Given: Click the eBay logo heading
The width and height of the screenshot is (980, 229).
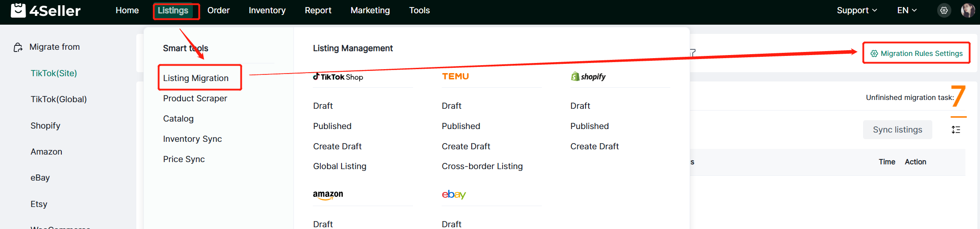Looking at the screenshot, I should point(454,195).
